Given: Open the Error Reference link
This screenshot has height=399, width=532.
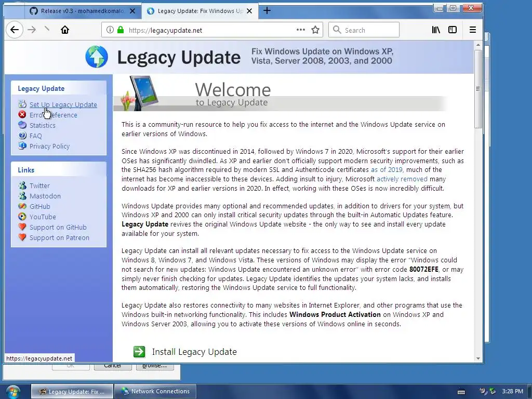Looking at the screenshot, I should 54,115.
